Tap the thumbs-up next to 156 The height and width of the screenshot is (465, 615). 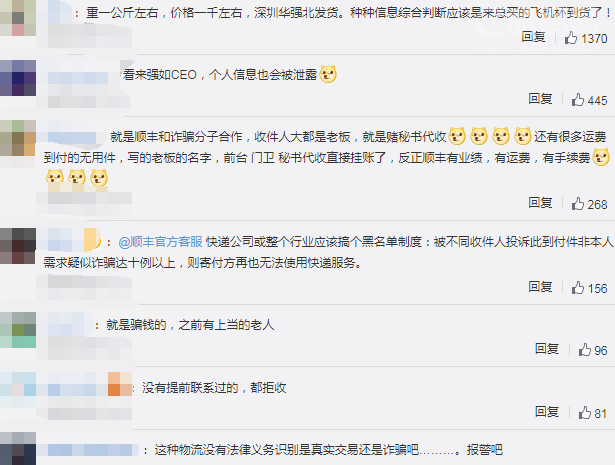577,288
